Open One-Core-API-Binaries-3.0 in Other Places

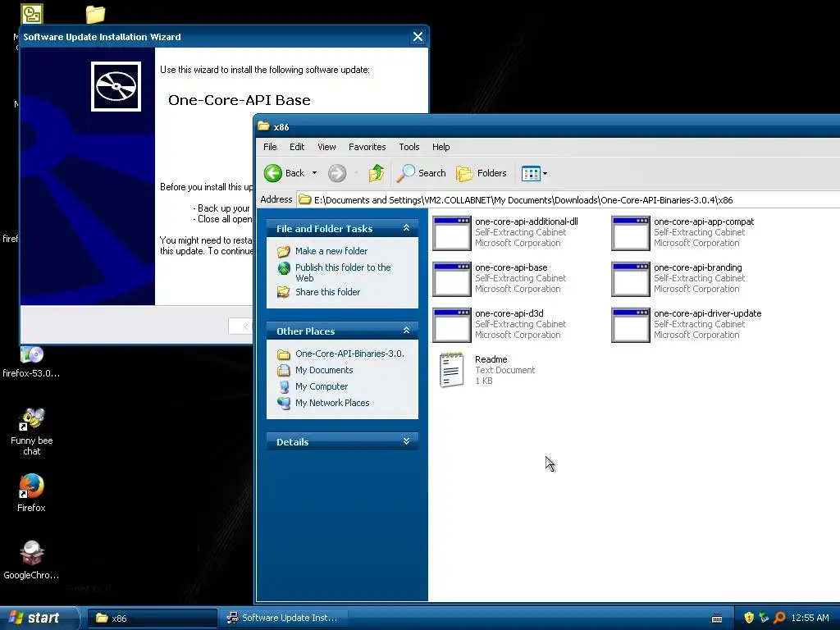349,354
